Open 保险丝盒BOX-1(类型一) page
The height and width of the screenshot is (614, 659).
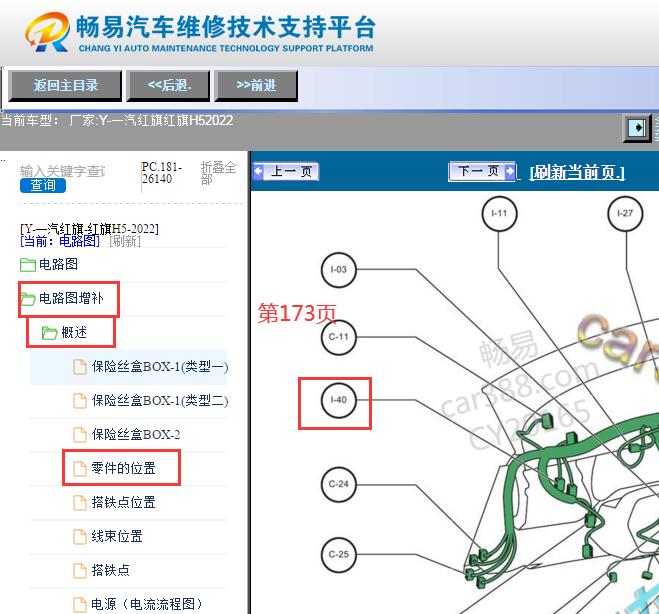tap(160, 367)
